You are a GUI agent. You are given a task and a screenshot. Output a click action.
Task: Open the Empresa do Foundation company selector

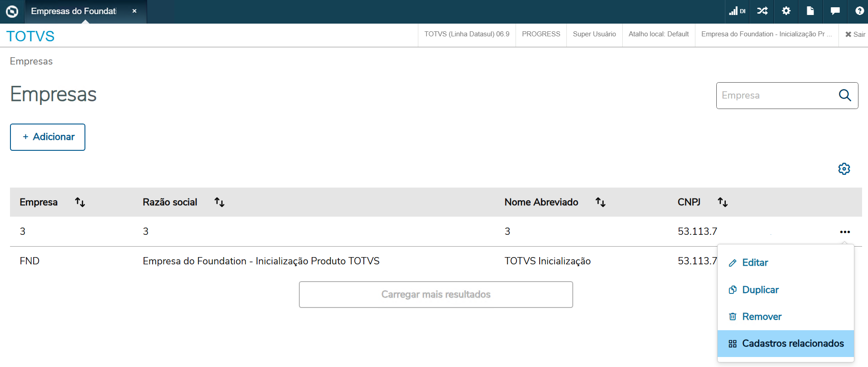click(767, 34)
